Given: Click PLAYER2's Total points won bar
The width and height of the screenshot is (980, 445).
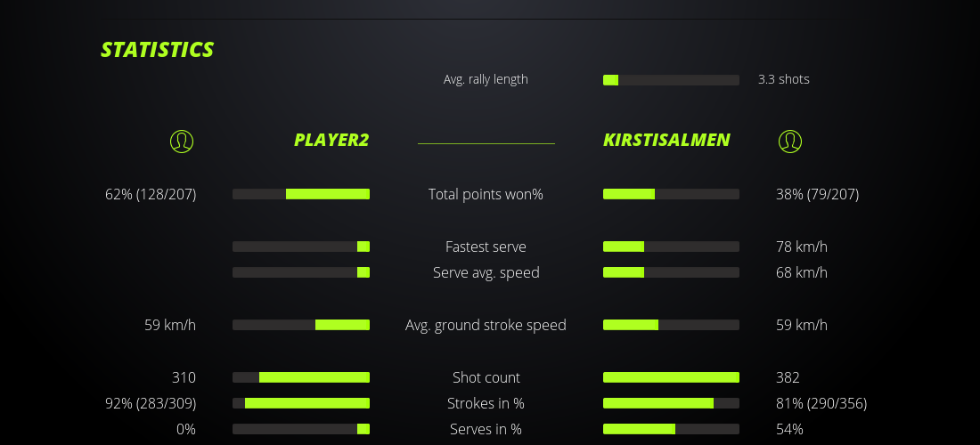Looking at the screenshot, I should pyautogui.click(x=301, y=194).
